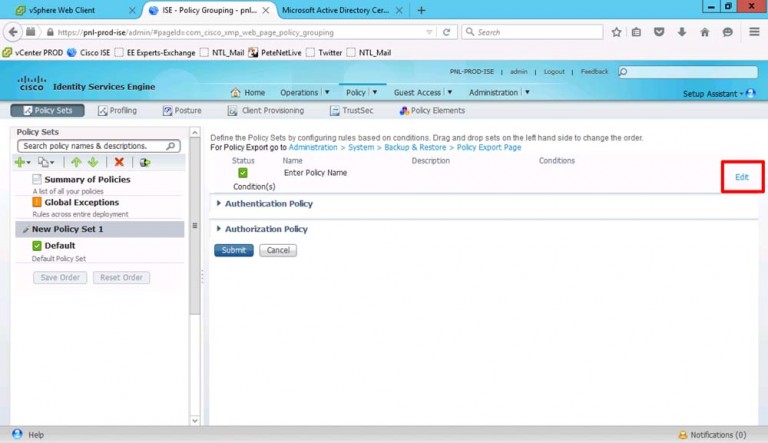Toggle the Default policy set green checkbox
The height and width of the screenshot is (443, 768).
[x=37, y=246]
